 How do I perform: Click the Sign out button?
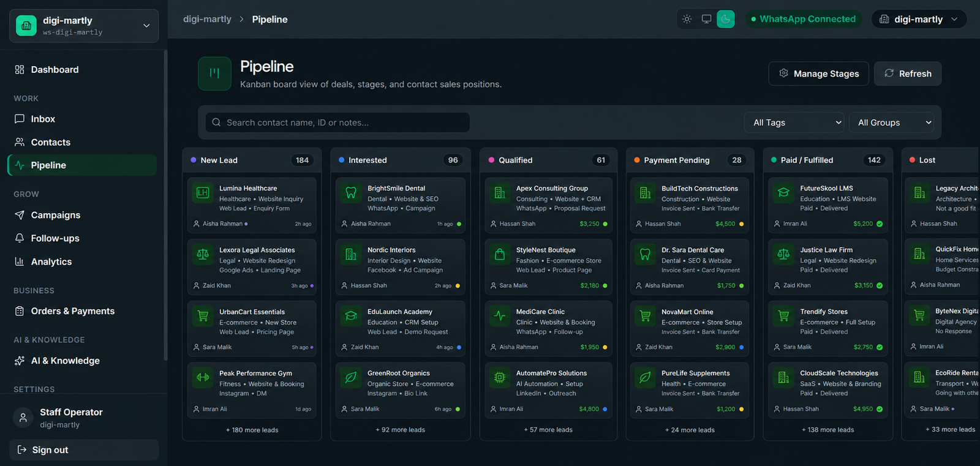coord(84,450)
